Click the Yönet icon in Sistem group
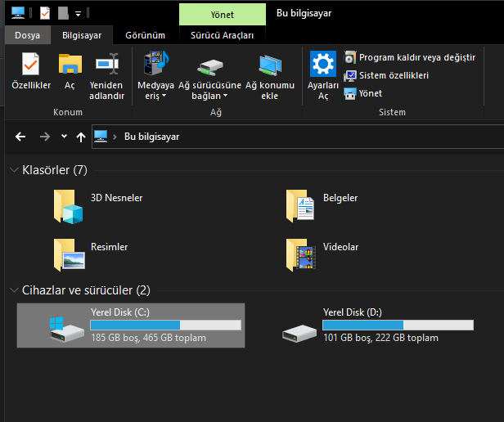504x422 pixels. 350,94
